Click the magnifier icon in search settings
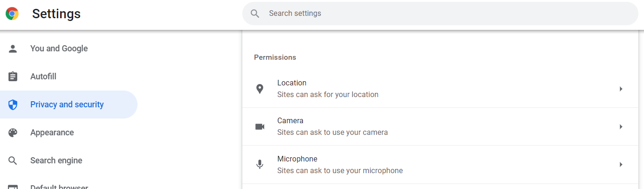 [255, 14]
